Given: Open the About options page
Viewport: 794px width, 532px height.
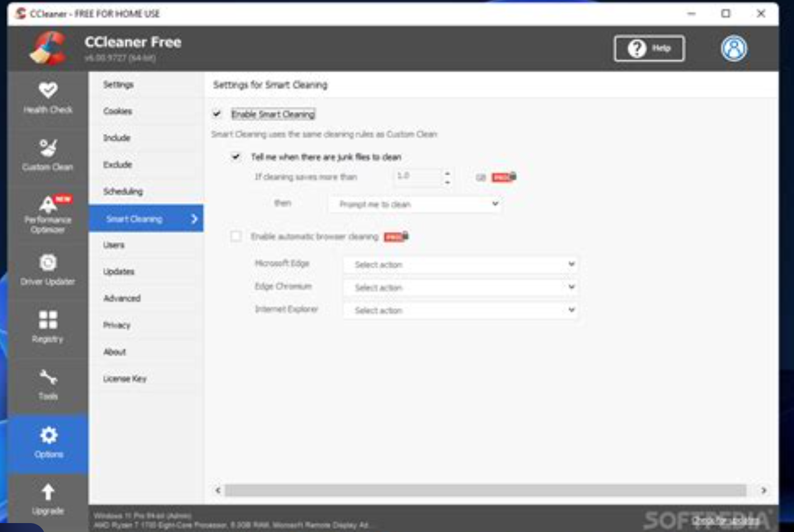Looking at the screenshot, I should click(146, 352).
